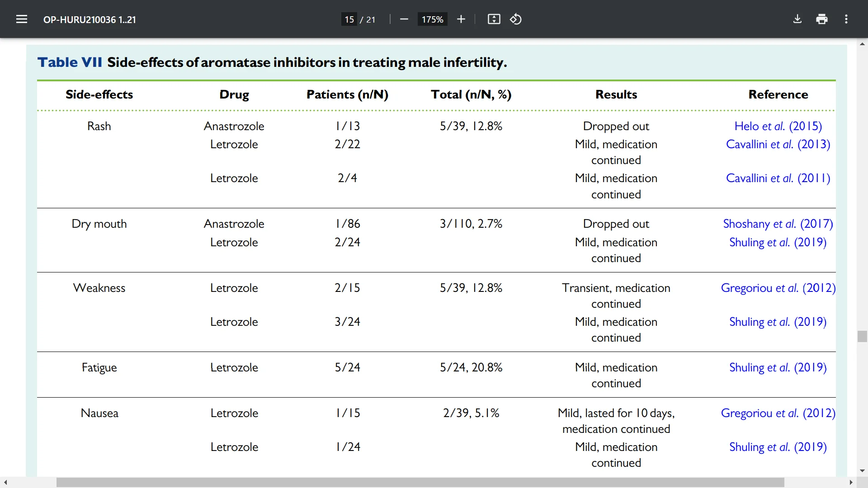Edit the 175% zoom level field

[432, 19]
